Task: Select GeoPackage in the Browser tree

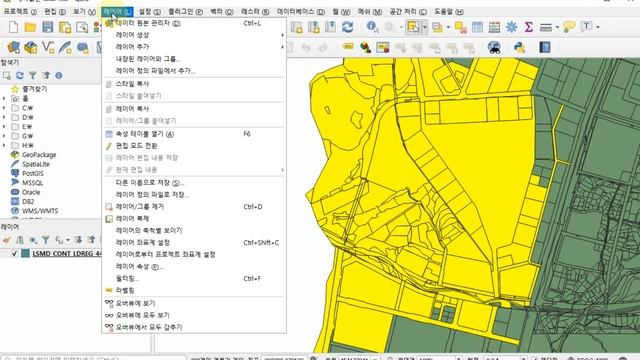Action: click(39, 155)
